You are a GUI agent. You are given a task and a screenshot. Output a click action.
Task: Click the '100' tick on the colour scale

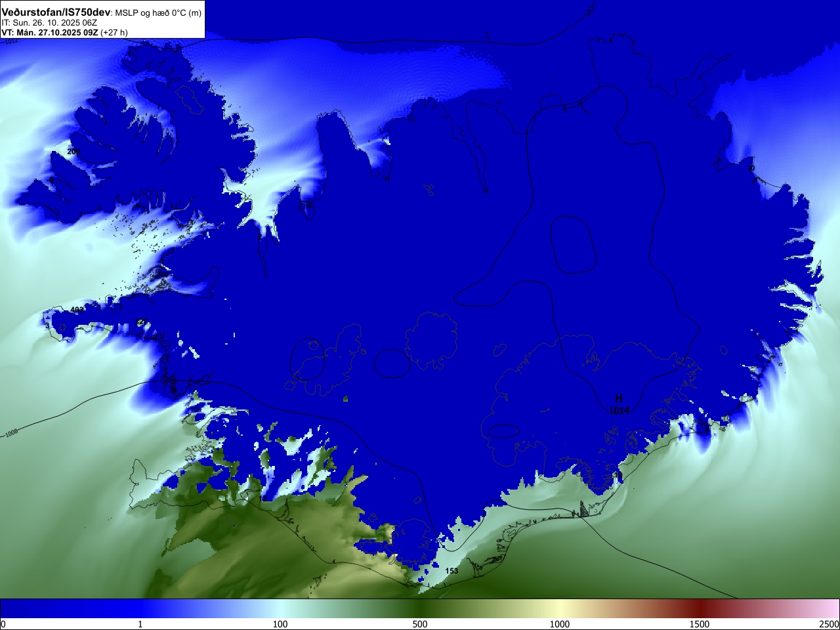[x=280, y=624]
